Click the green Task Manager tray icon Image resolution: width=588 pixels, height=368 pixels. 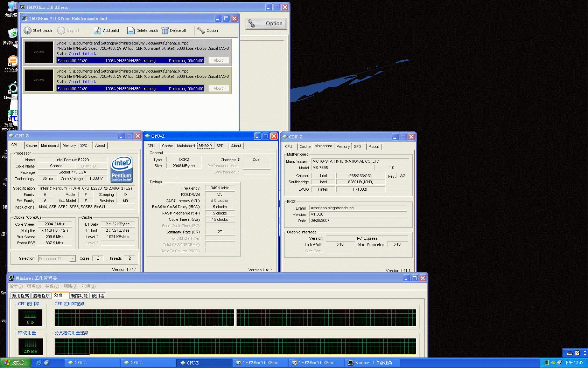546,363
